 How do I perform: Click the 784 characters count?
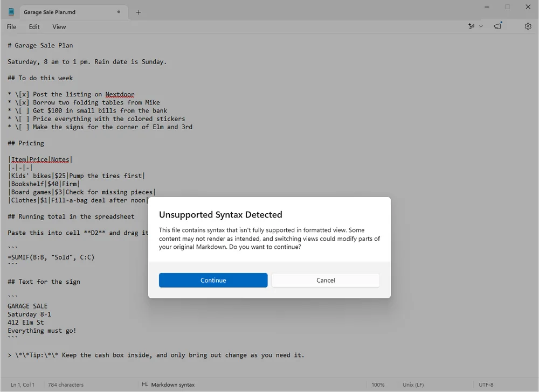coord(66,385)
